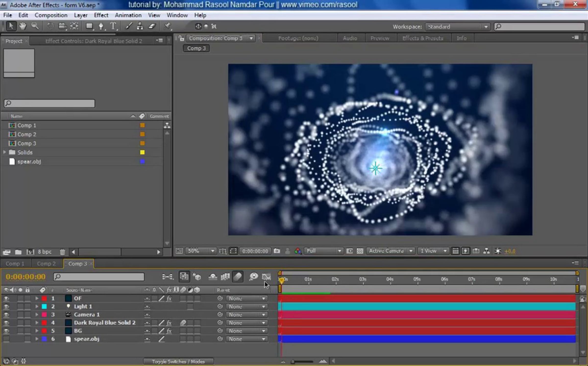Select the Eraser tool

152,26
